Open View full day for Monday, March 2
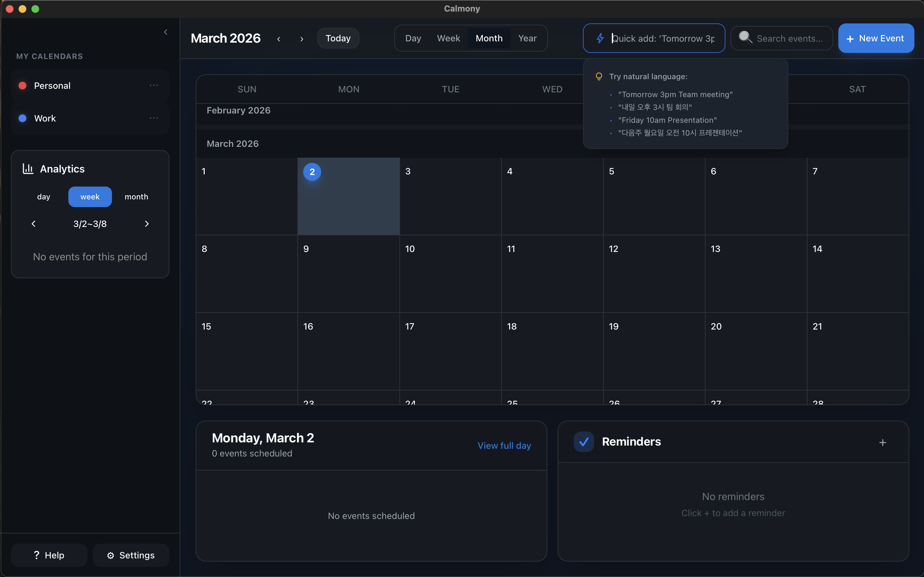 click(x=504, y=445)
